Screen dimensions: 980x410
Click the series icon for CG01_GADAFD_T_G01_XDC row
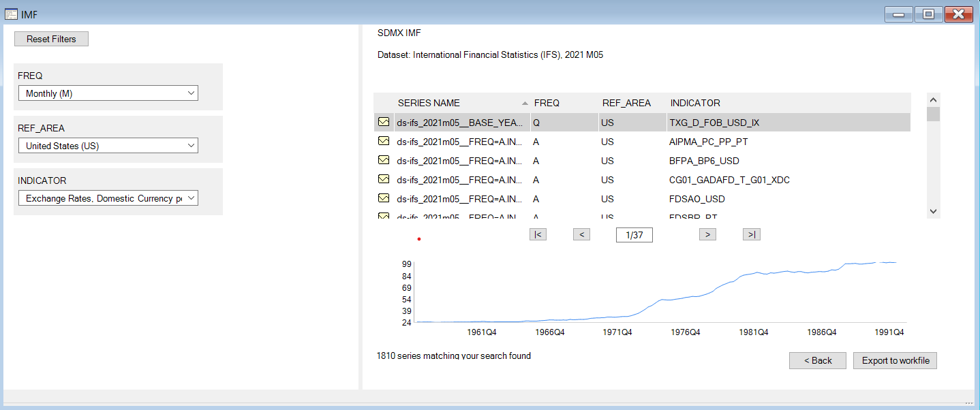(x=384, y=180)
